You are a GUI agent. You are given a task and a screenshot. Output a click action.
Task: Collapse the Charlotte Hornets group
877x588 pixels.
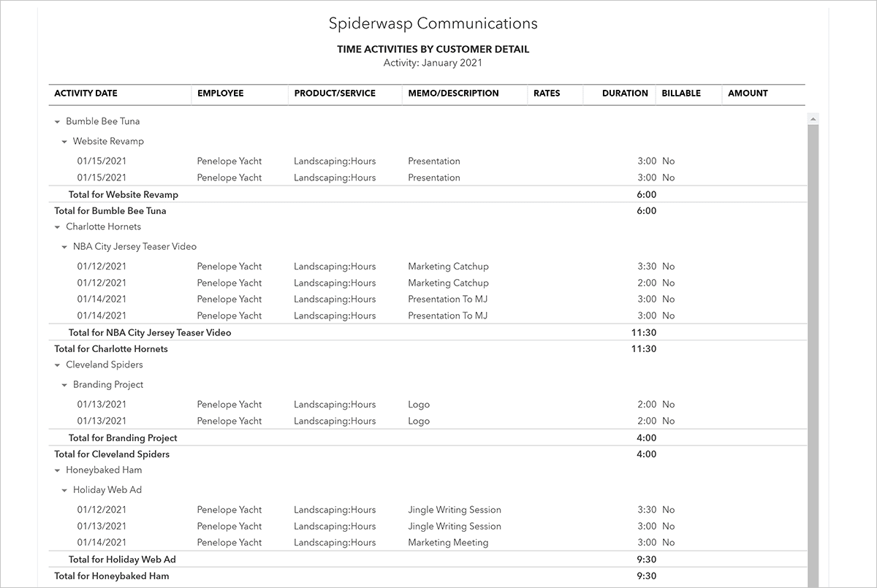[x=58, y=227]
